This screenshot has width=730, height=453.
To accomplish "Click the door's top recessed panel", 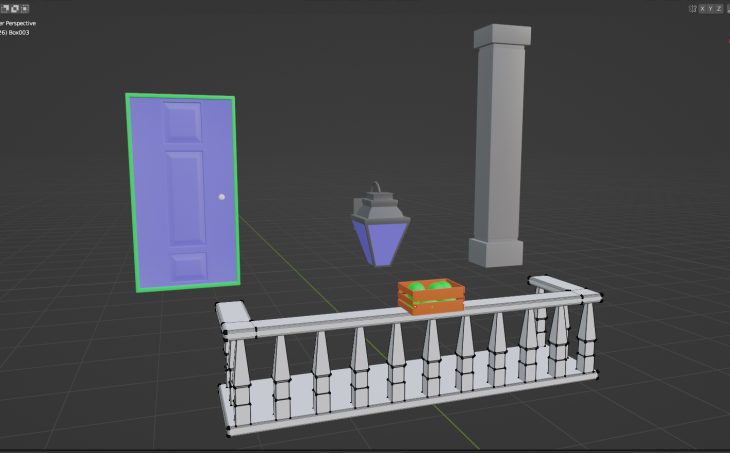I will click(184, 123).
